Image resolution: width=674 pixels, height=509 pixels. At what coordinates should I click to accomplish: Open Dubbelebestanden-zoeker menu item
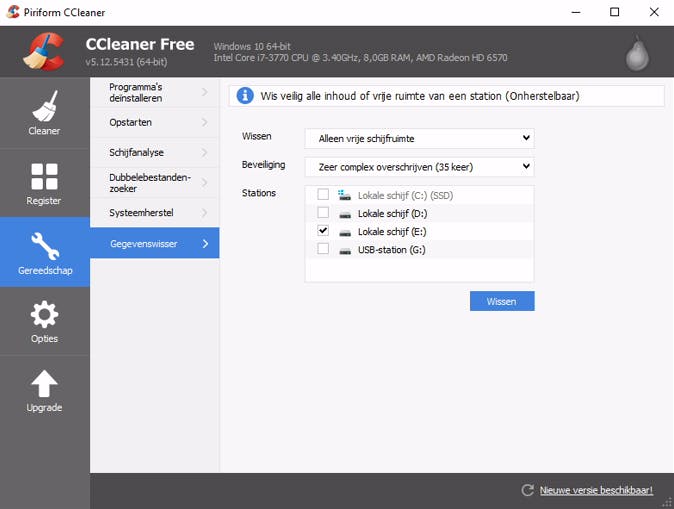pyautogui.click(x=155, y=182)
